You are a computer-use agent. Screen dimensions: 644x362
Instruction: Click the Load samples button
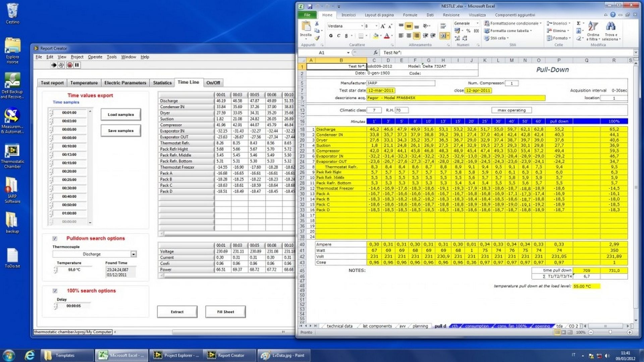click(x=121, y=115)
